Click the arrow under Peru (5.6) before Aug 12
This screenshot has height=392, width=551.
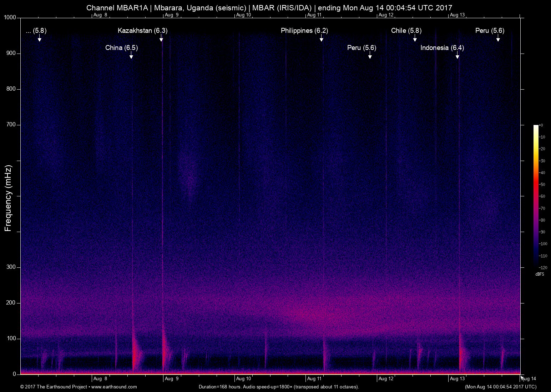tap(370, 56)
